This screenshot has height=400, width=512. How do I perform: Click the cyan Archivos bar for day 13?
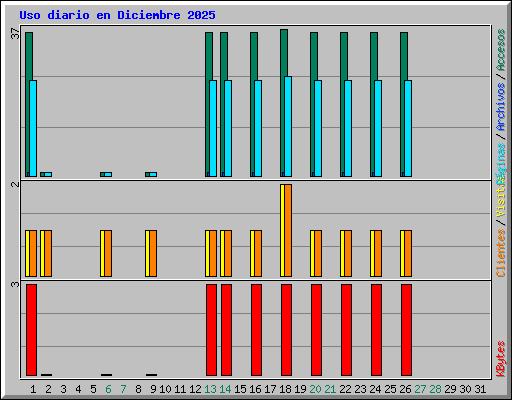click(213, 128)
